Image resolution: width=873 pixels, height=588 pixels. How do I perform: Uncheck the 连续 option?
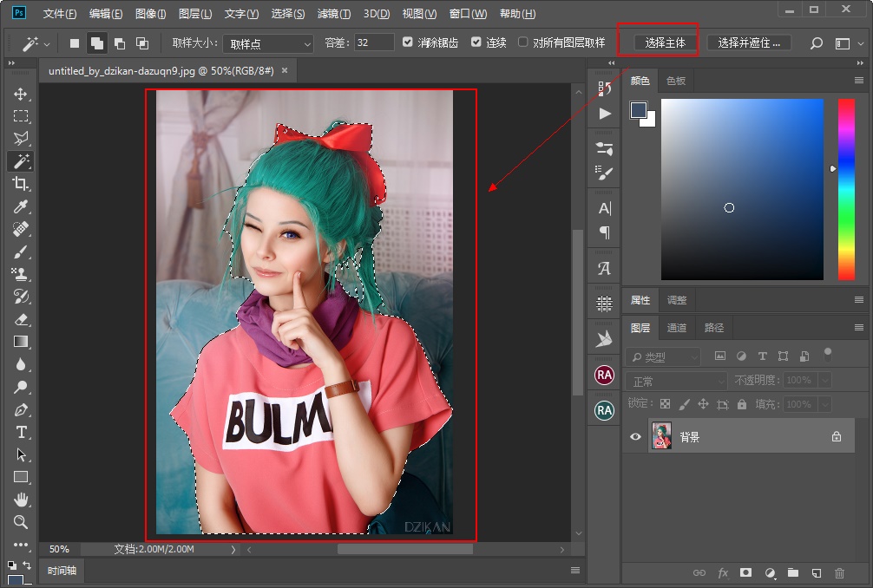pos(476,42)
